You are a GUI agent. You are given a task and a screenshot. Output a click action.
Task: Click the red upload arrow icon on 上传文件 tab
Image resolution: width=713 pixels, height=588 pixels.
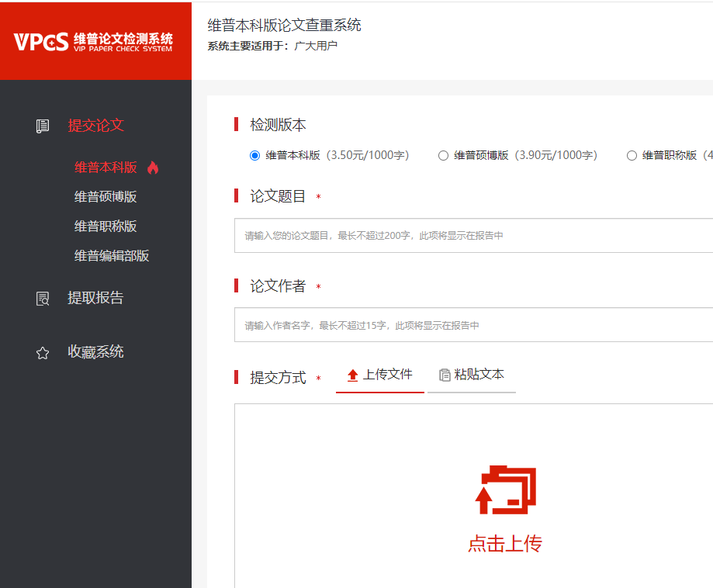point(353,375)
